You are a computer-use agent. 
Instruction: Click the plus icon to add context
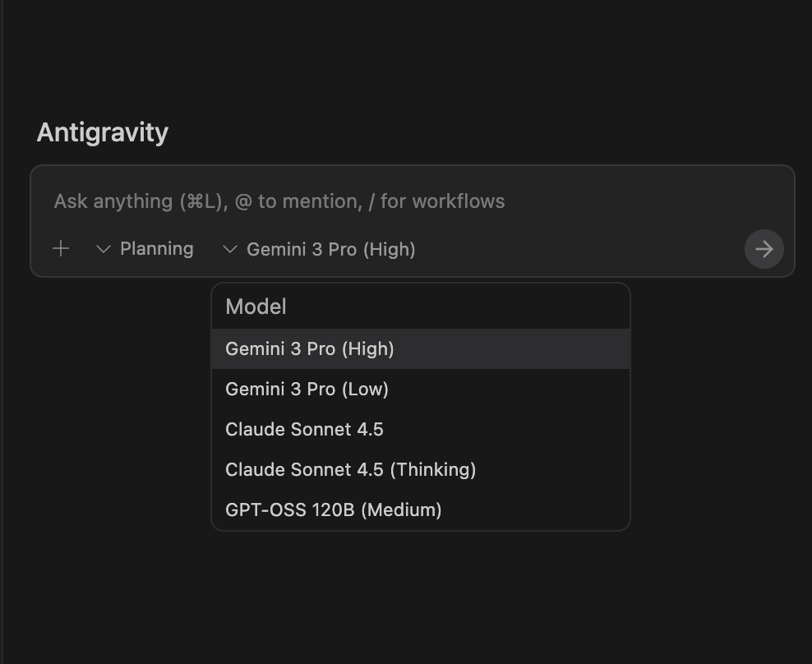(61, 249)
